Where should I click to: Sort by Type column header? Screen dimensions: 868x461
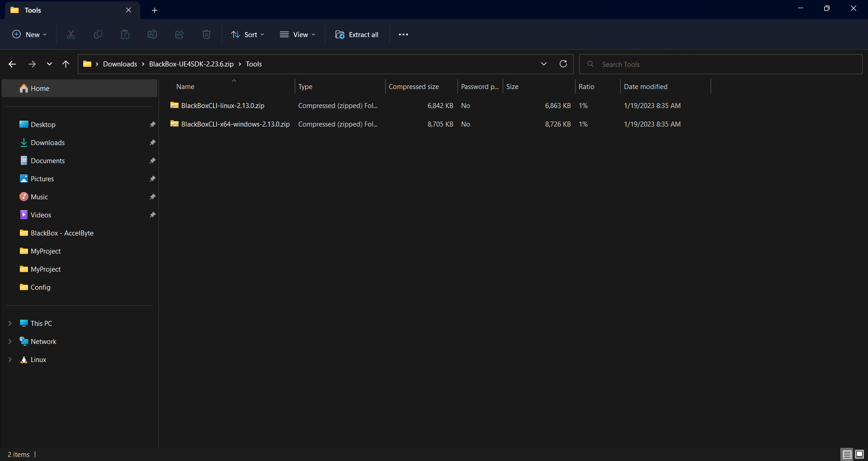340,86
